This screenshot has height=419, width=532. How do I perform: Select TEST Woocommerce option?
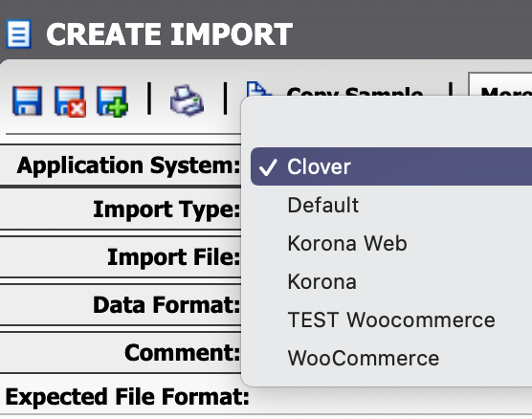(391, 320)
